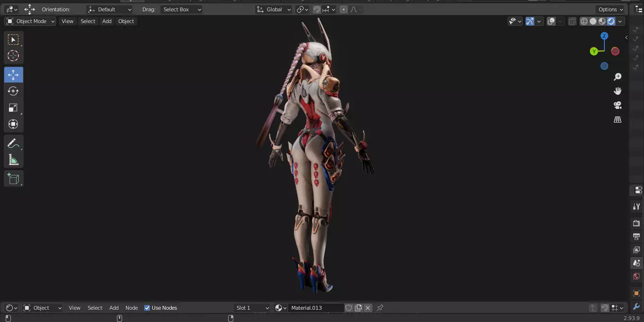
Task: Open snapping options dropdown
Action: [x=329, y=9]
